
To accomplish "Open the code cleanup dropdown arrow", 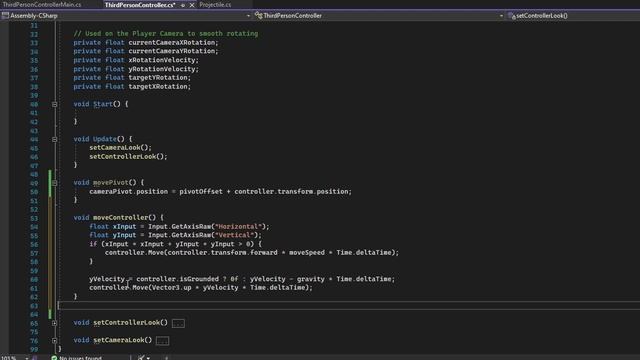I will point(148,358).
